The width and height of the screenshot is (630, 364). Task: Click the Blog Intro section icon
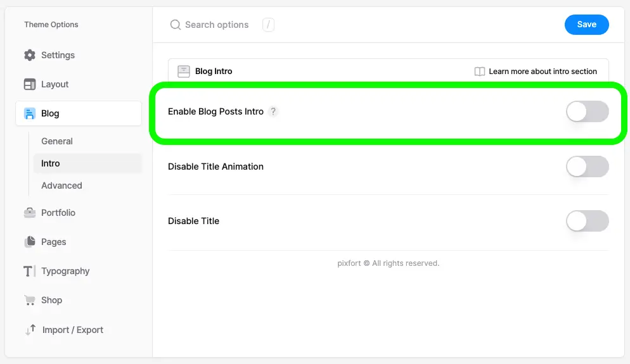184,72
